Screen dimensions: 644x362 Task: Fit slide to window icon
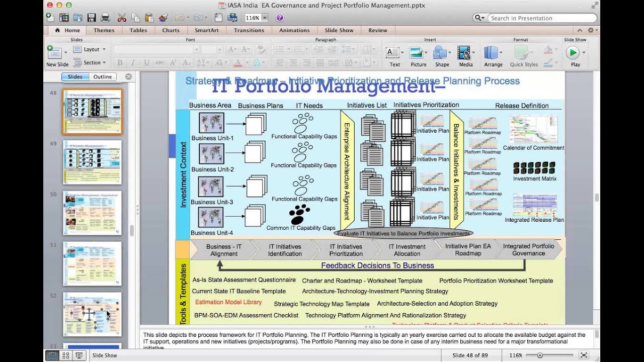click(x=583, y=355)
